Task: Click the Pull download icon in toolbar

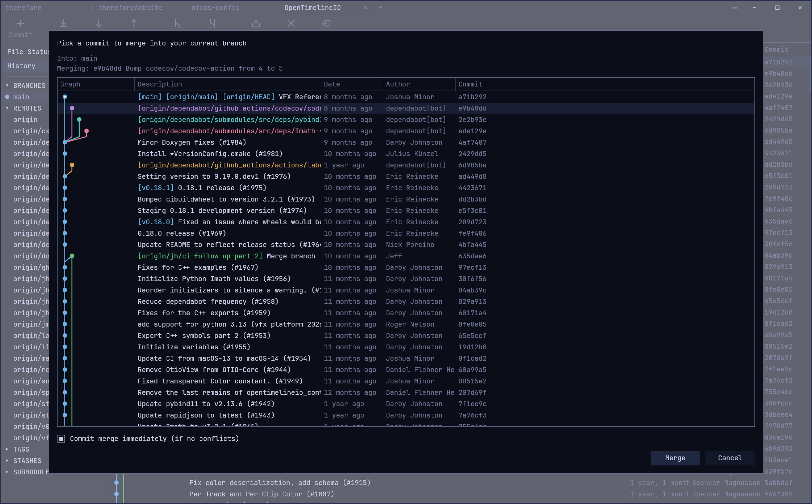Action: click(63, 23)
